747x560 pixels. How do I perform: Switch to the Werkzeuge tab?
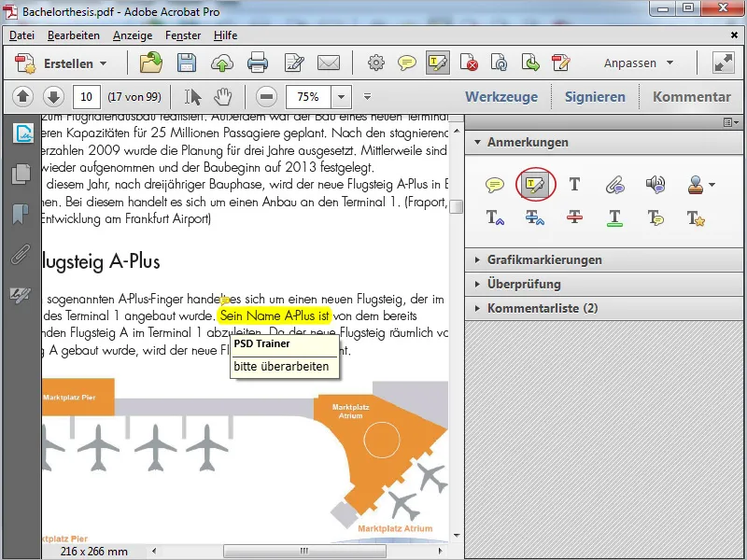503,95
